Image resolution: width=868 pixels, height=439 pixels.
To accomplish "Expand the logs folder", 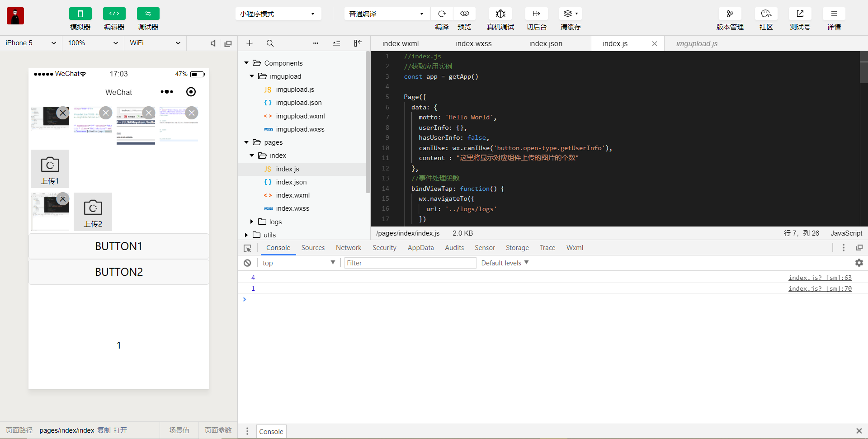I will tap(252, 222).
